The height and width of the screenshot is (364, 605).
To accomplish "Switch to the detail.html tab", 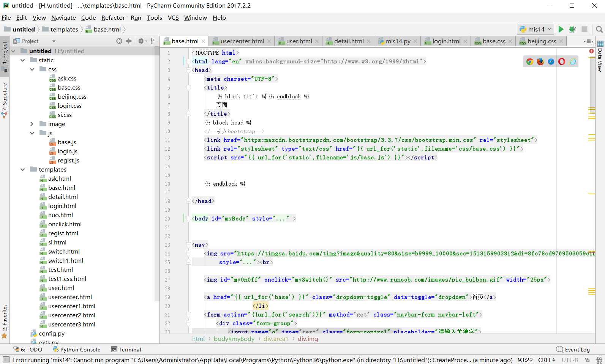I will [x=349, y=41].
